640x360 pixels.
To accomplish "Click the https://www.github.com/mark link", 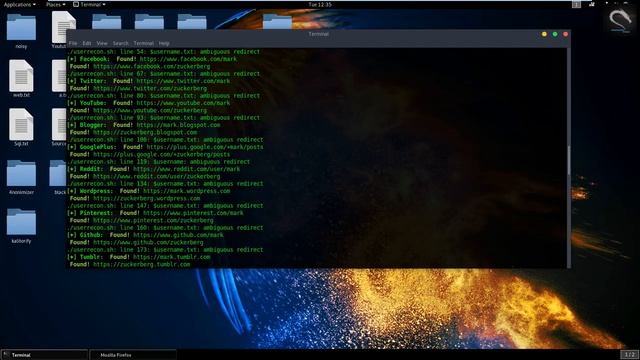I will (x=178, y=235).
